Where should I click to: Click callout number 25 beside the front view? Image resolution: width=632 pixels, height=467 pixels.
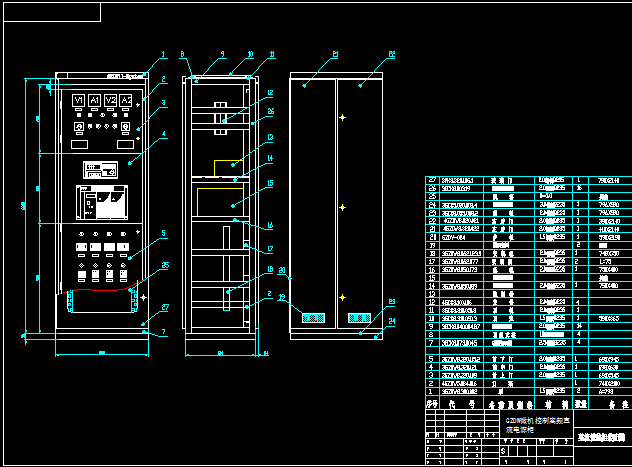coord(166,265)
